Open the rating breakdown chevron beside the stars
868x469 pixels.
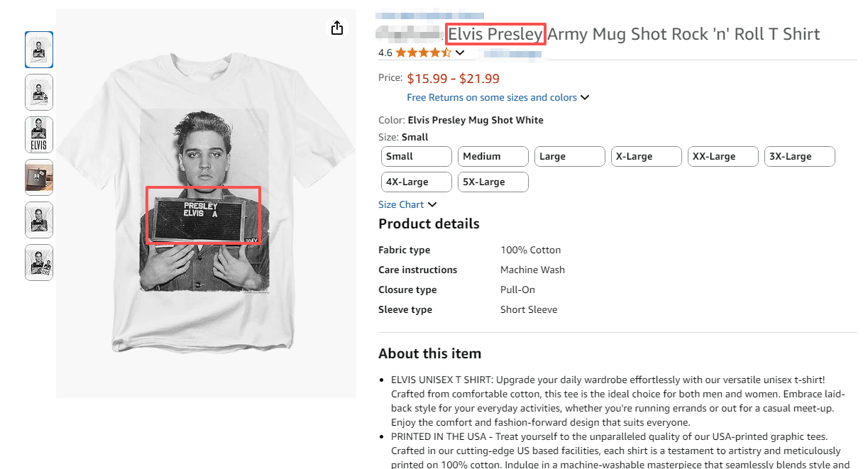tap(460, 53)
